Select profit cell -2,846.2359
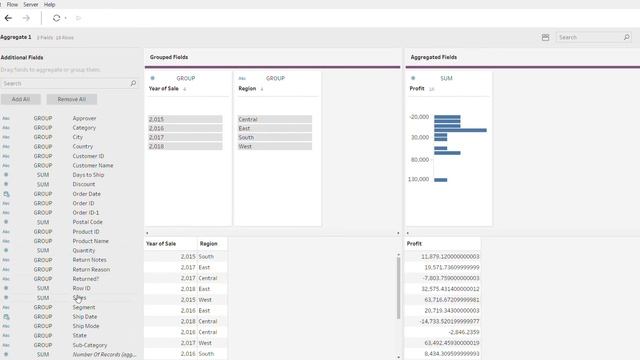The image size is (640, 360). pos(442,332)
